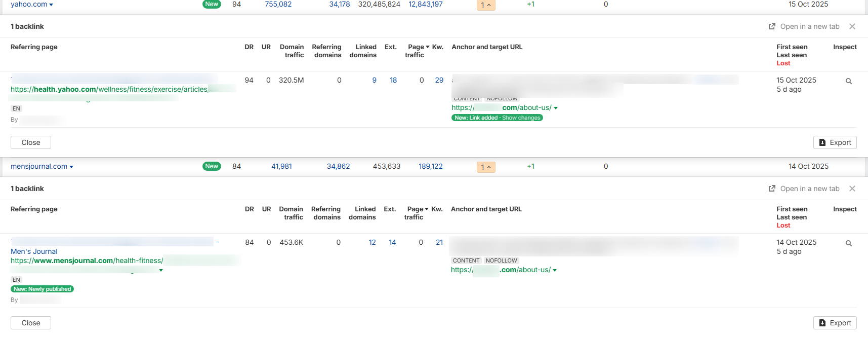Open the 189,122 value for mensjournal.com
The width and height of the screenshot is (868, 337).
coord(431,166)
